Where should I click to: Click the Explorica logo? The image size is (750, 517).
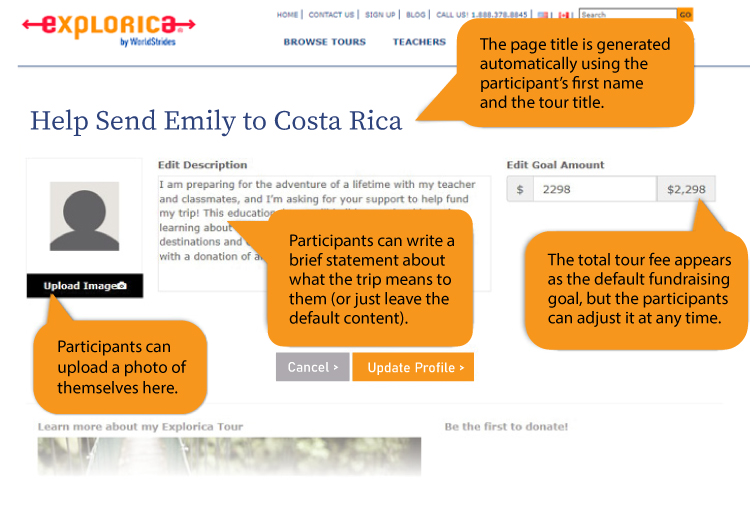(108, 26)
